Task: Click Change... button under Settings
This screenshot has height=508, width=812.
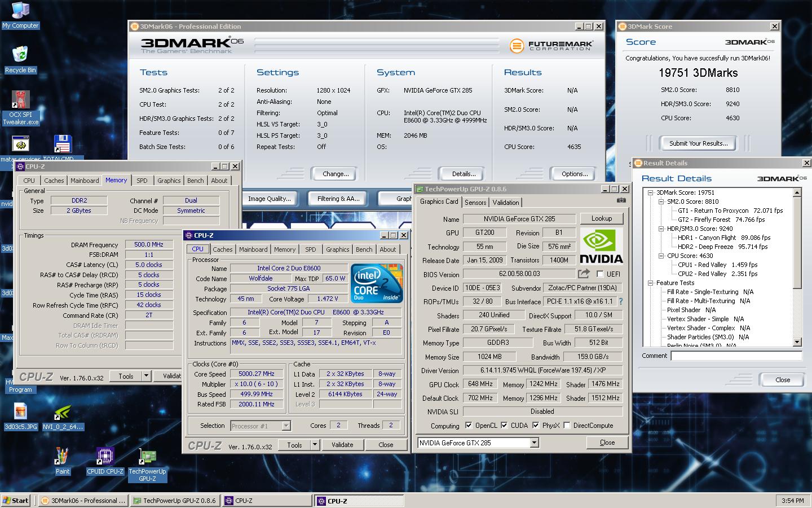Action: (336, 174)
